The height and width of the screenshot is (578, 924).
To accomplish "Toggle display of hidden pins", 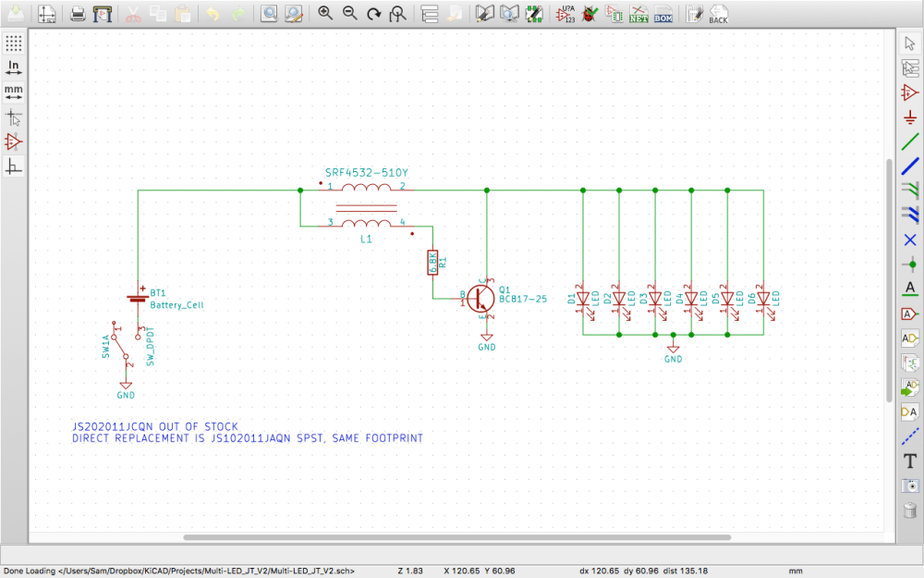I will coord(13,141).
